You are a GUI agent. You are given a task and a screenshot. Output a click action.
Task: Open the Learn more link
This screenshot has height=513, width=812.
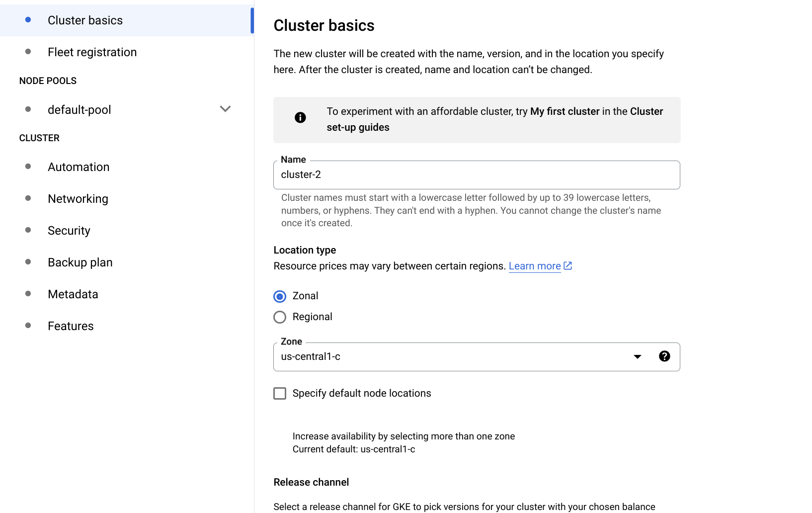(x=534, y=266)
